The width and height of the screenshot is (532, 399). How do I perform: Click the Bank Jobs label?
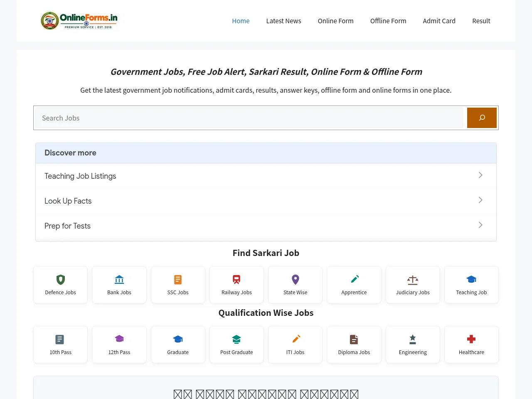click(119, 293)
